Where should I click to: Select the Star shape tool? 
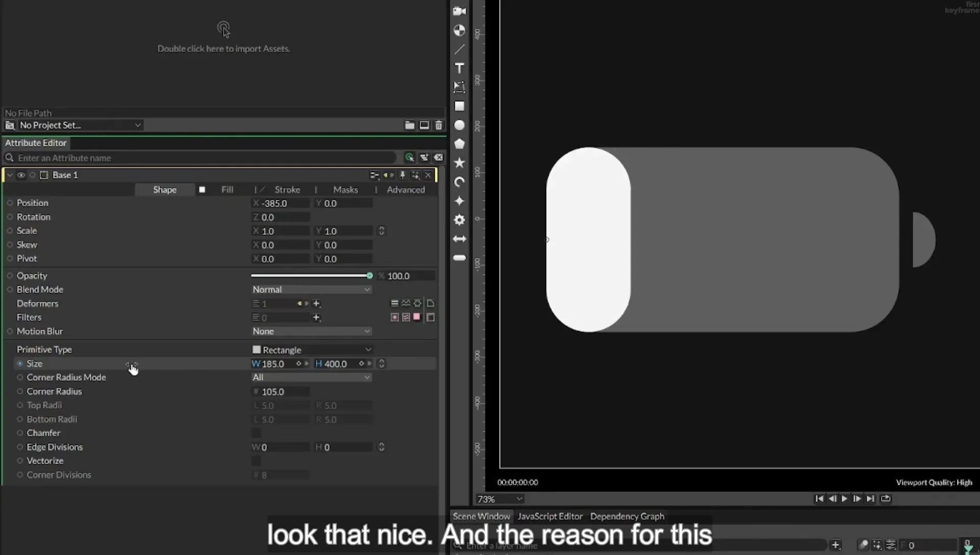pyautogui.click(x=459, y=163)
